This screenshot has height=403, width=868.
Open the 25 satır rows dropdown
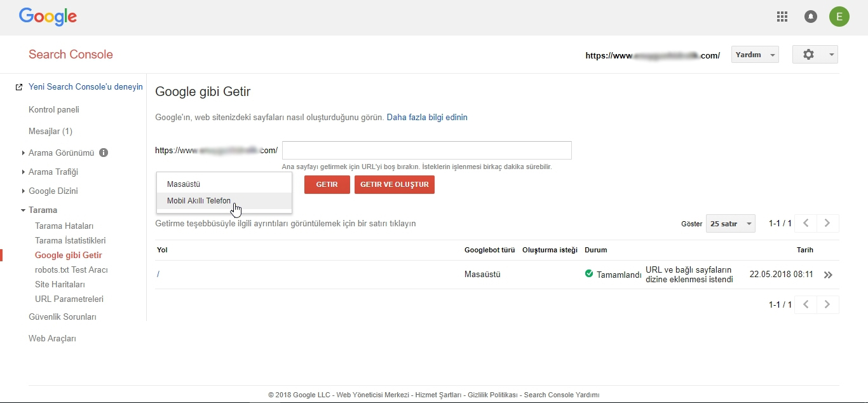[731, 224]
